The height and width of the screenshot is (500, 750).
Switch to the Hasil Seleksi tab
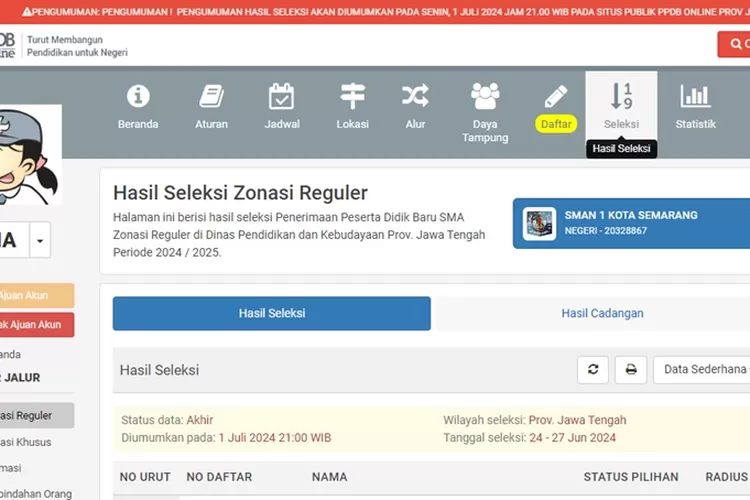[x=272, y=313]
